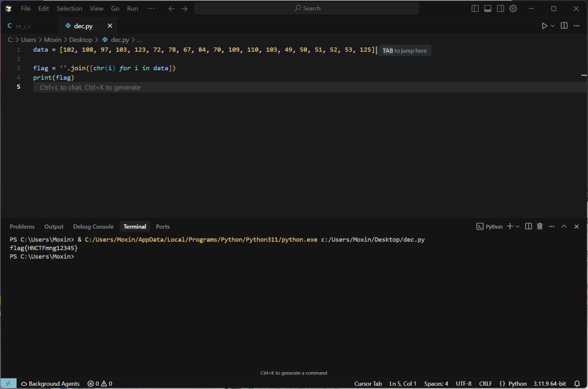Navigate back with the left arrow

(x=171, y=8)
